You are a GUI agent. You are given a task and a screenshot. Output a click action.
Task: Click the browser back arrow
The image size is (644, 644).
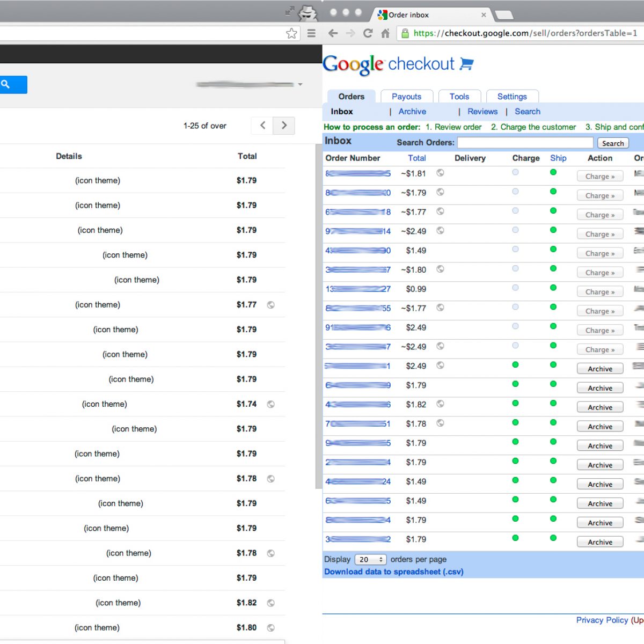pyautogui.click(x=333, y=33)
